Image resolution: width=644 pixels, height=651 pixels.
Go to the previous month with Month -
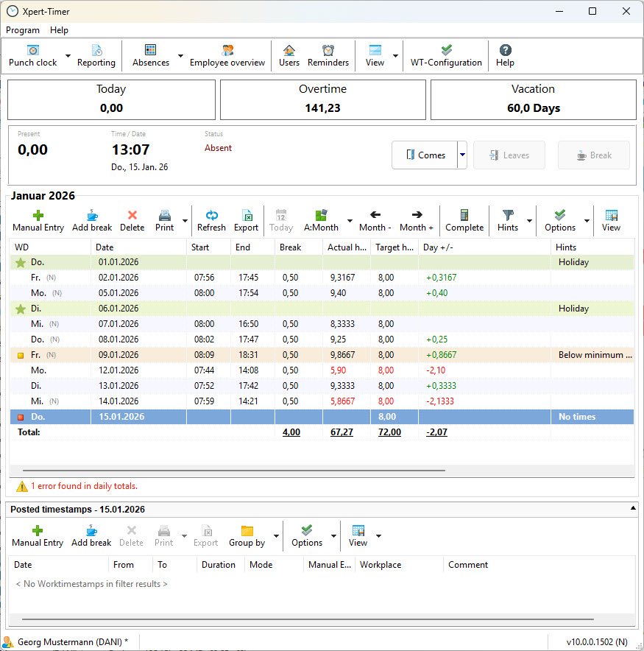[x=375, y=220]
